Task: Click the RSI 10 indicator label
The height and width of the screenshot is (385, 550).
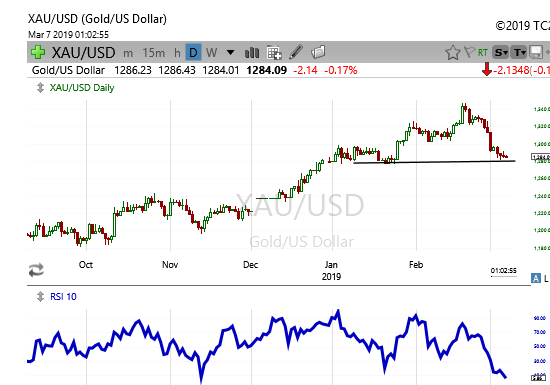Action: tap(63, 297)
